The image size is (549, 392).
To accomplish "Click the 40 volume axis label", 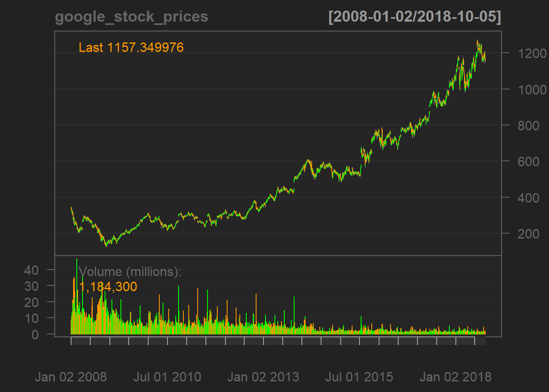I will point(31,270).
